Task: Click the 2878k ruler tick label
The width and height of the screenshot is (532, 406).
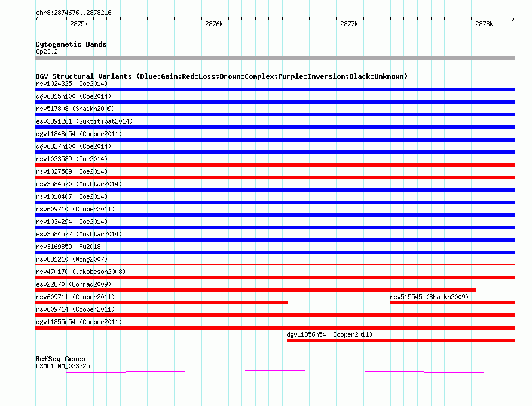Action: (484, 24)
